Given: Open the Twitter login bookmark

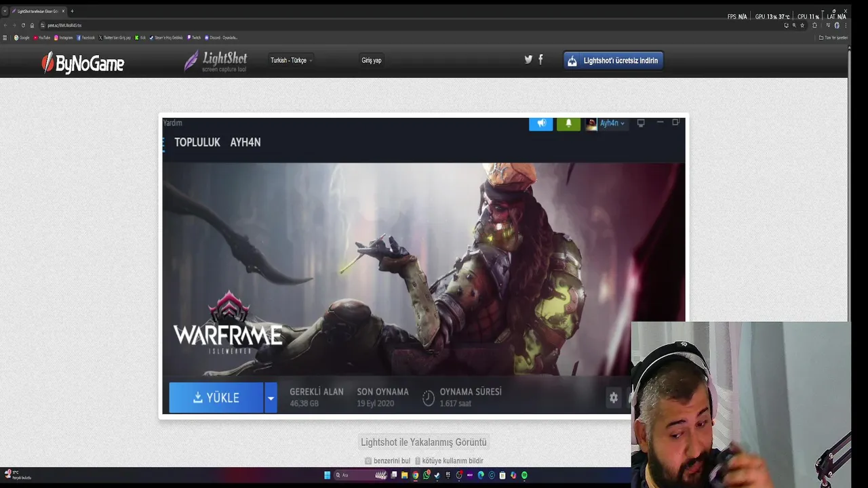Looking at the screenshot, I should 115,37.
